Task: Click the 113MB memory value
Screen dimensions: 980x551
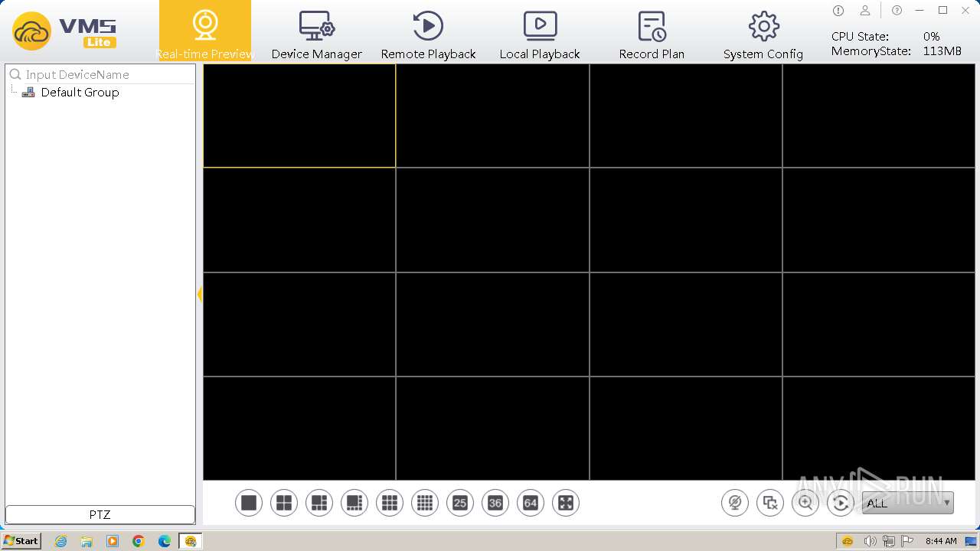Action: click(x=942, y=51)
